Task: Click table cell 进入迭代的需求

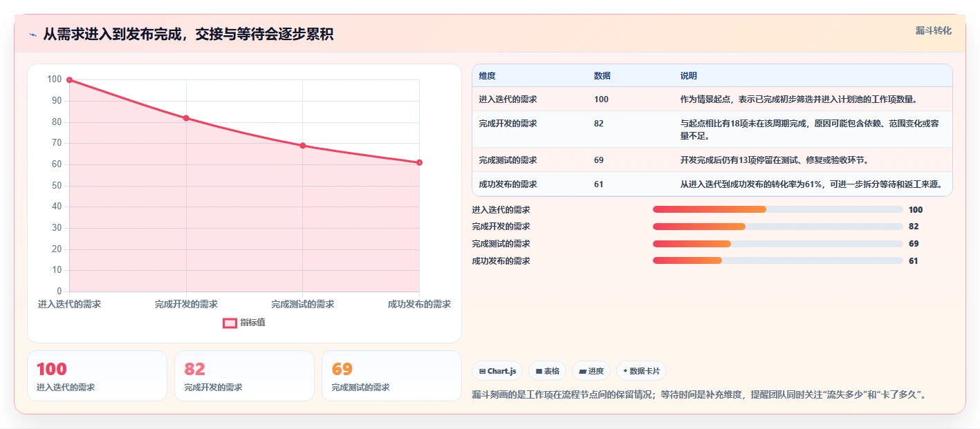Action: [x=508, y=99]
